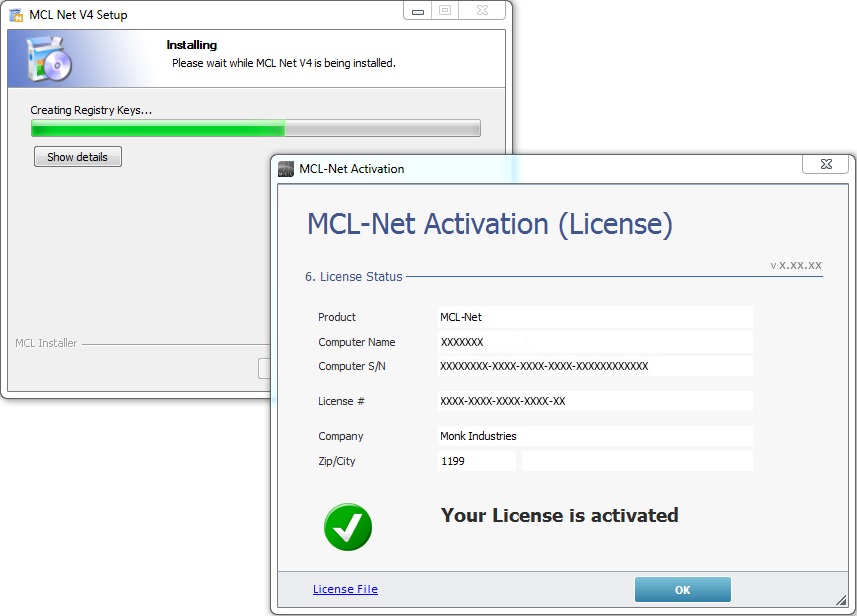Click the License # field
857x616 pixels.
[595, 401]
